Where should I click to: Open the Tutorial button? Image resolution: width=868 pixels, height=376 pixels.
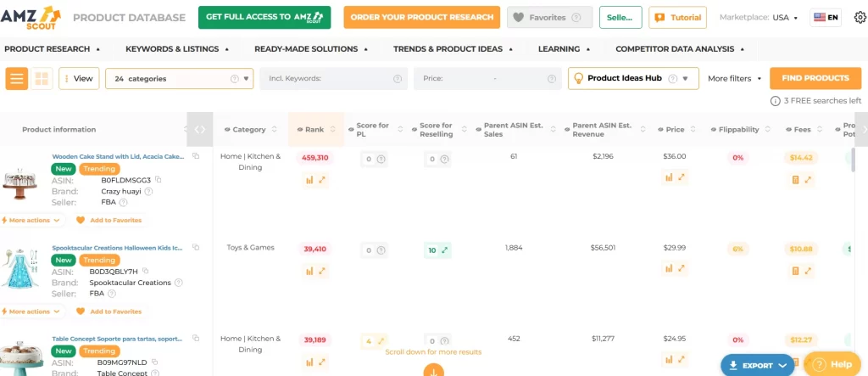pos(677,17)
